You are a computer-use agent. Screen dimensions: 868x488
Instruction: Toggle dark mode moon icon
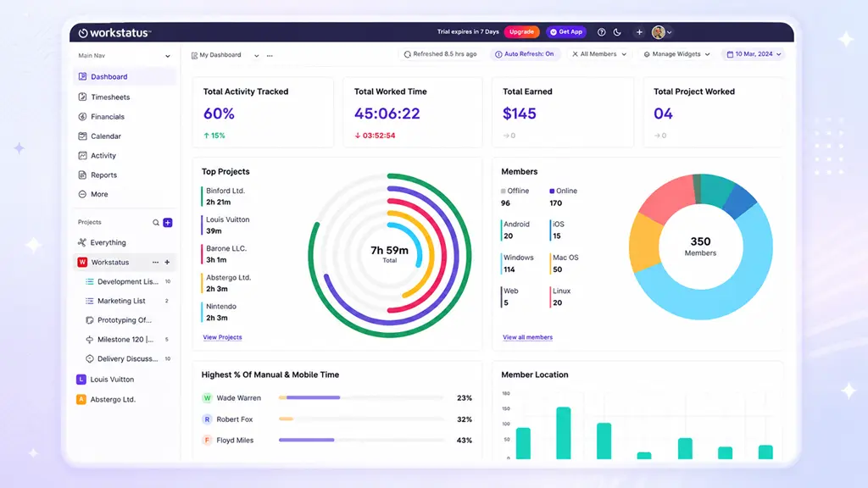coord(617,32)
